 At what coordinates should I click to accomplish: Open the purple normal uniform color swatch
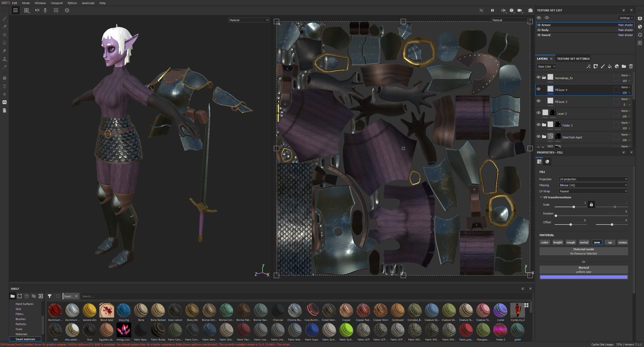[x=584, y=277]
